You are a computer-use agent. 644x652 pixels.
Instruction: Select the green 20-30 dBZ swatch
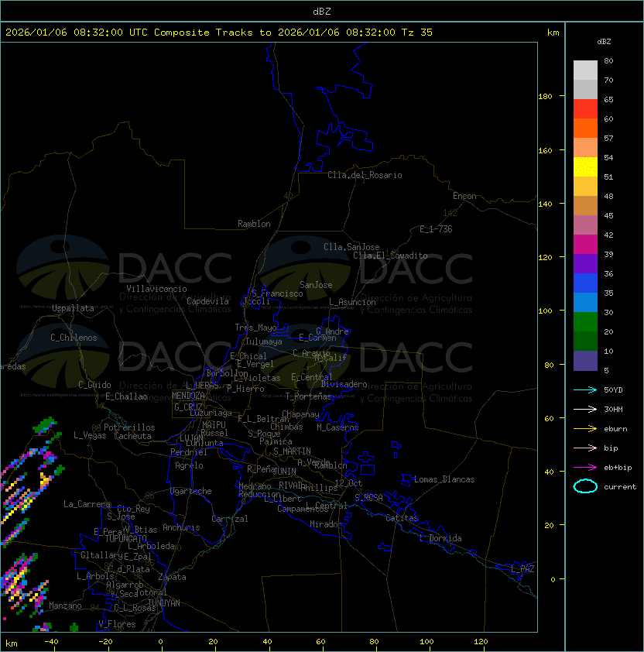(585, 322)
